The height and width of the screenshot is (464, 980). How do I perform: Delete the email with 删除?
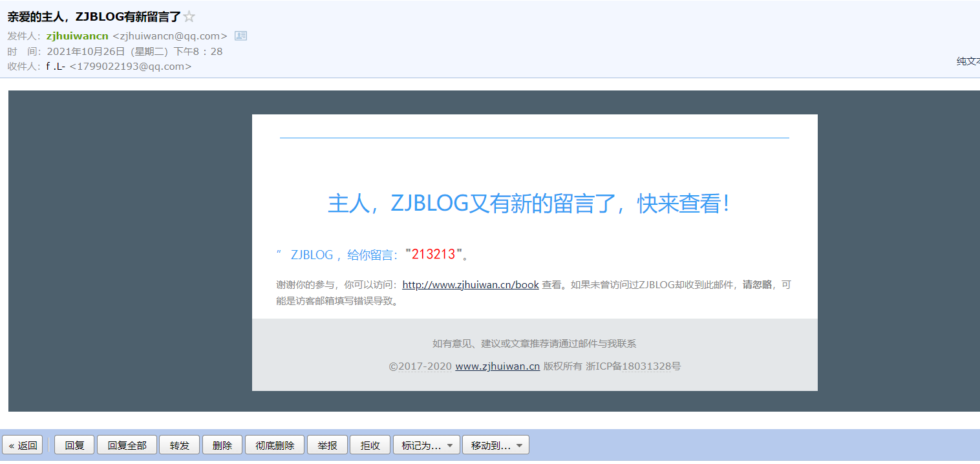[222, 445]
